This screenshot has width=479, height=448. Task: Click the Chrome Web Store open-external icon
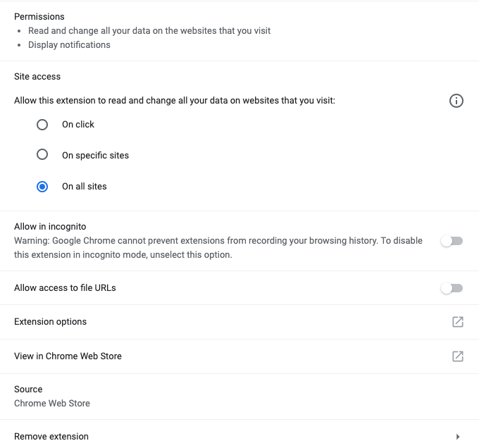[x=457, y=356]
